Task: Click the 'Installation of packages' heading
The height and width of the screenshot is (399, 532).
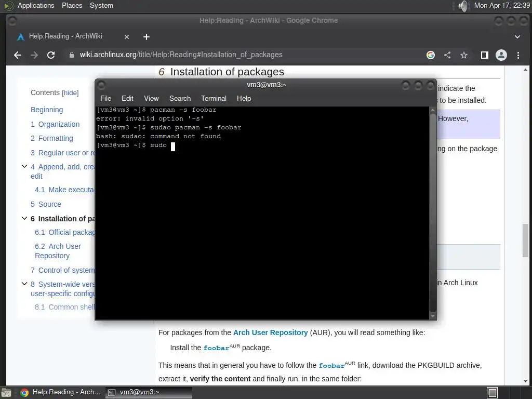Action: (227, 72)
